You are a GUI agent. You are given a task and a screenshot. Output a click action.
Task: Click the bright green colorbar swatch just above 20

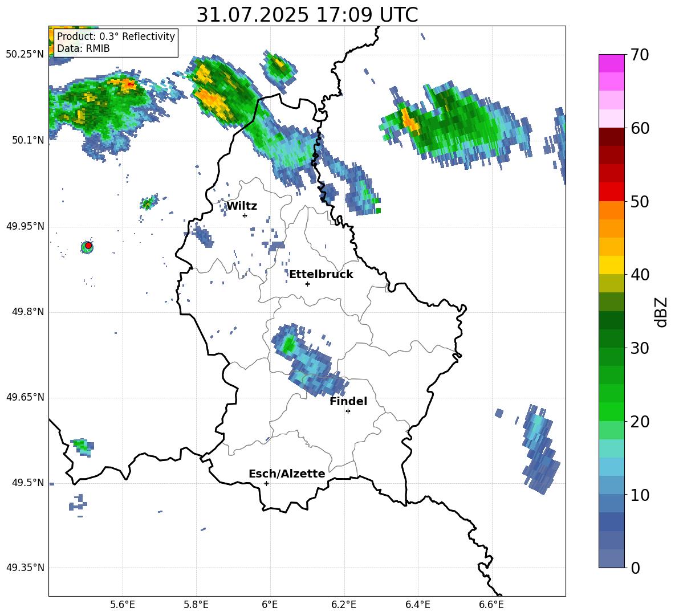[x=611, y=411]
